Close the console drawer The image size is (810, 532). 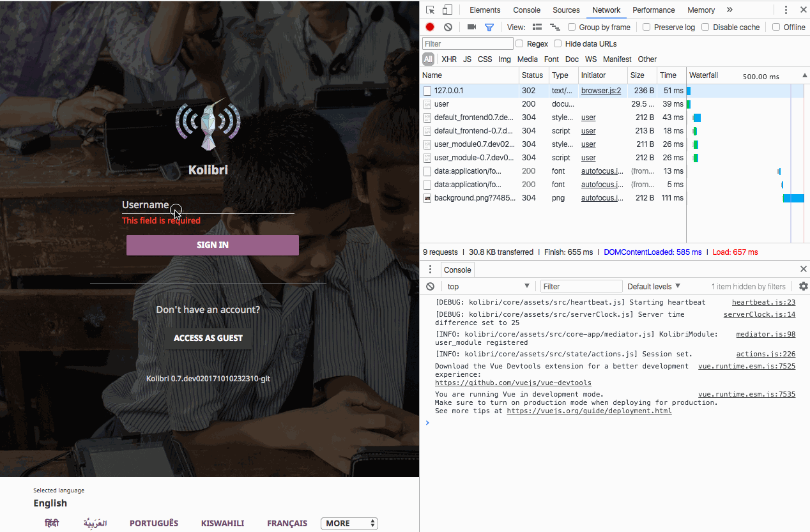pyautogui.click(x=803, y=270)
